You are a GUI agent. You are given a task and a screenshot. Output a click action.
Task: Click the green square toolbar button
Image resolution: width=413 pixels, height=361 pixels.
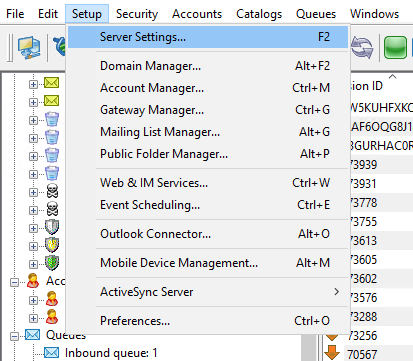(x=395, y=48)
